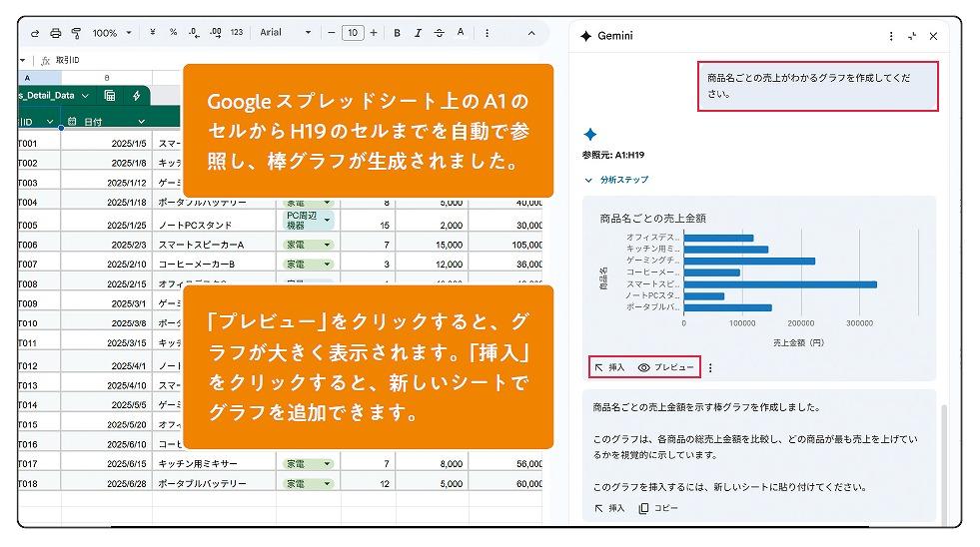980x547 pixels.
Task: Decrease decimal places in the toolbar
Action: click(194, 33)
